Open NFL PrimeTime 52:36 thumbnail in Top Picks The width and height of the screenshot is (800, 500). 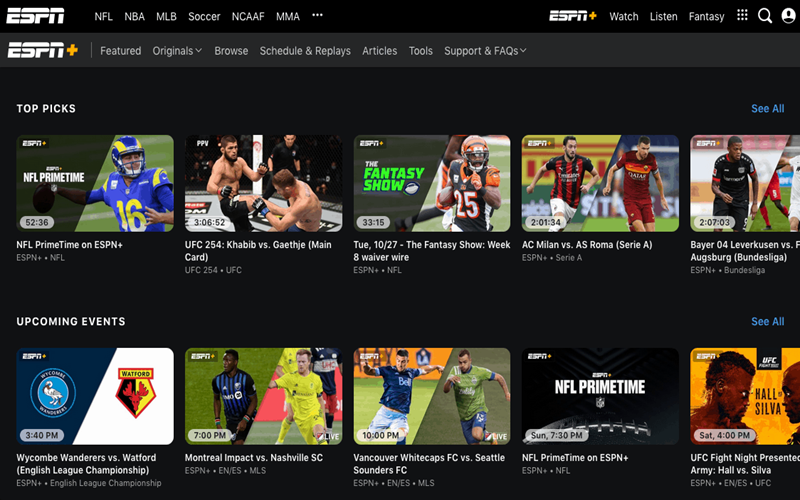pos(95,183)
